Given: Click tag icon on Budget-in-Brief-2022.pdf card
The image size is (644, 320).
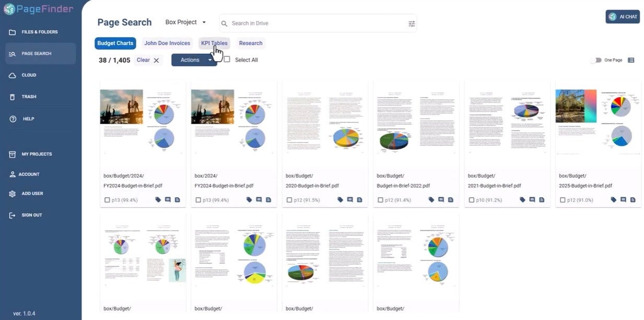Looking at the screenshot, I should 431,200.
